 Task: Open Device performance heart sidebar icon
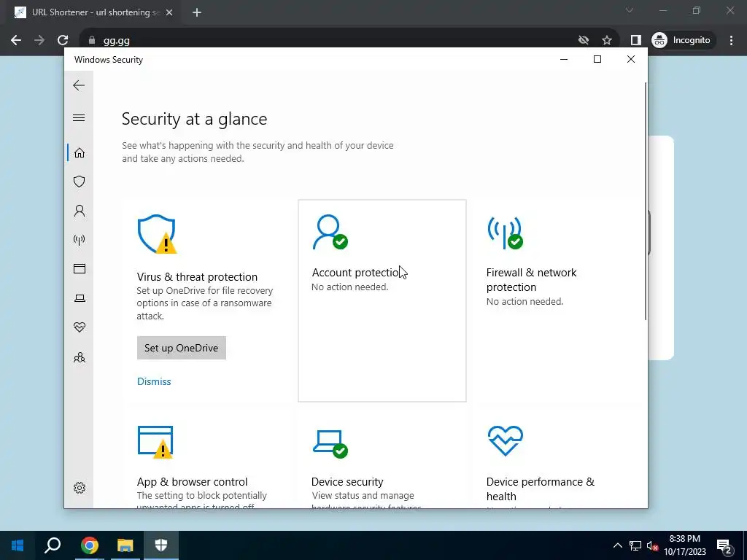point(80,327)
